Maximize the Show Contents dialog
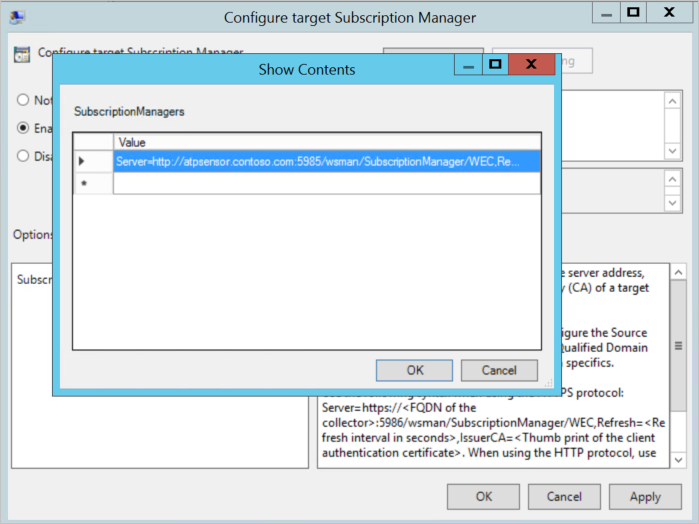The height and width of the screenshot is (524, 699). pyautogui.click(x=495, y=64)
